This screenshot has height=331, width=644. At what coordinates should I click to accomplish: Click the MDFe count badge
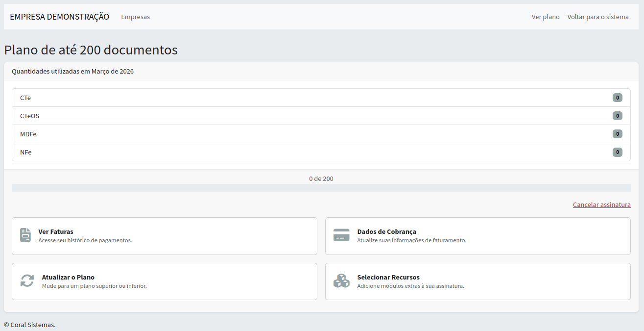(617, 134)
